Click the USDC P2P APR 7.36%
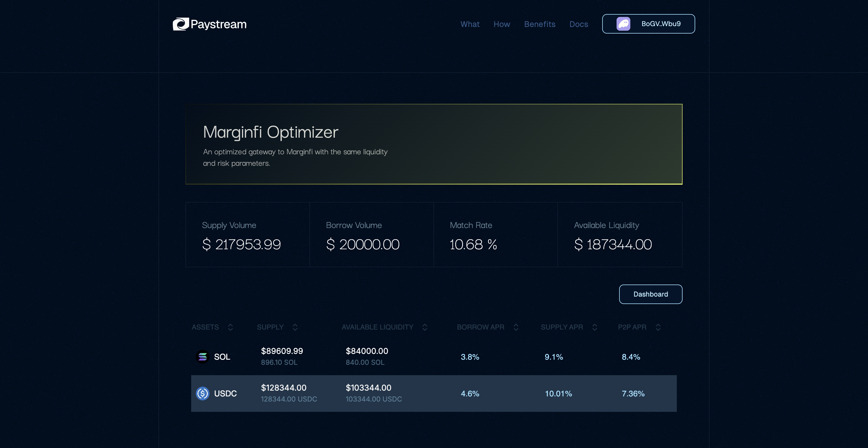868x448 pixels. click(x=633, y=394)
